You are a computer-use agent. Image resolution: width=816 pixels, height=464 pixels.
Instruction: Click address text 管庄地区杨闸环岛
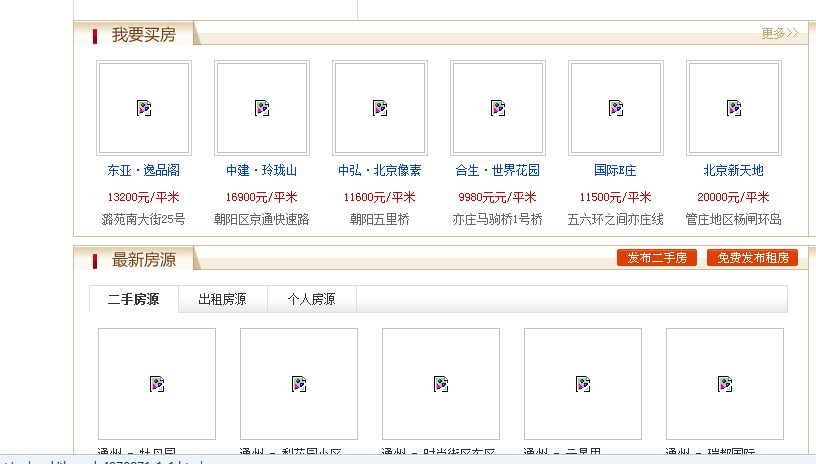tap(734, 219)
